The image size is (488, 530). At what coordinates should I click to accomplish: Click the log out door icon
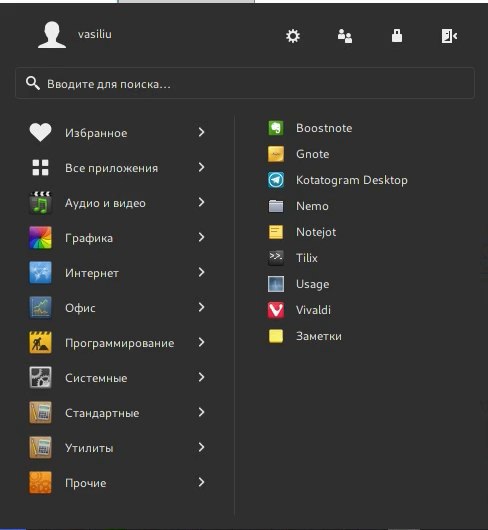click(449, 36)
